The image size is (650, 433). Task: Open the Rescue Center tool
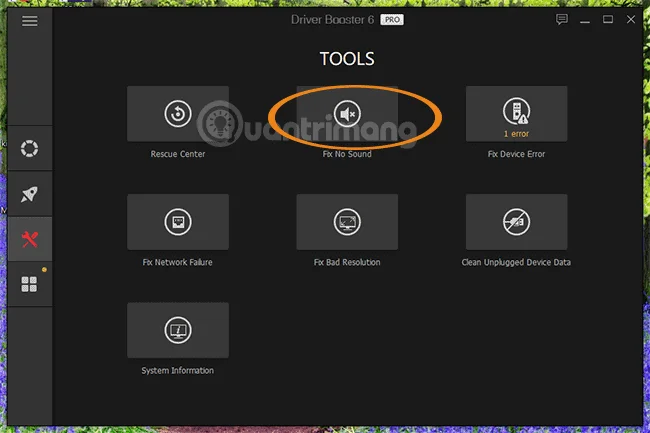coord(178,114)
